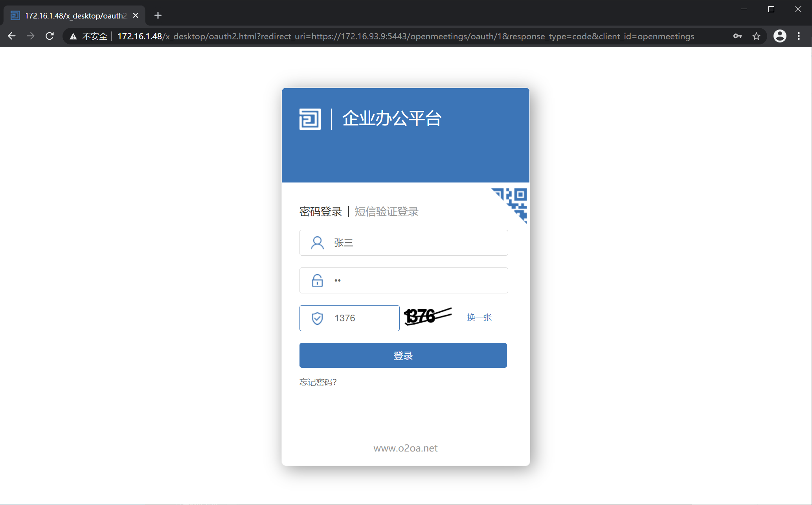The image size is (812, 505).
Task: Reload the current page
Action: tap(50, 36)
